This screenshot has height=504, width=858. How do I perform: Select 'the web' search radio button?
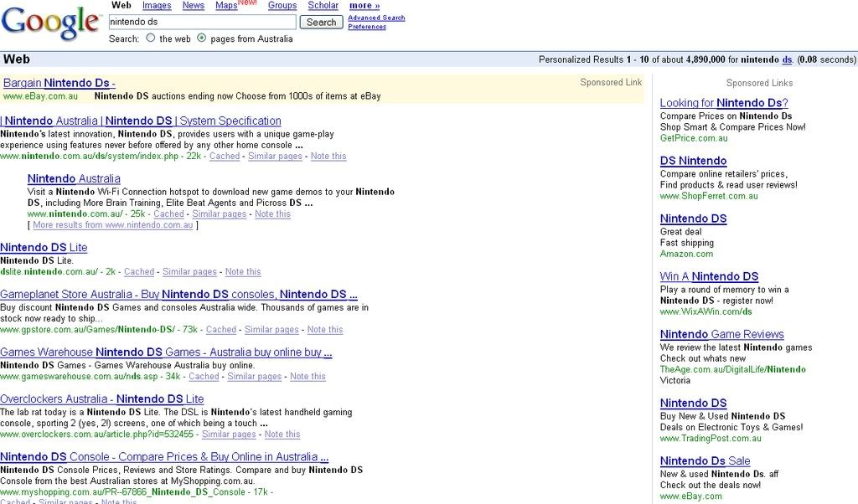click(x=151, y=39)
